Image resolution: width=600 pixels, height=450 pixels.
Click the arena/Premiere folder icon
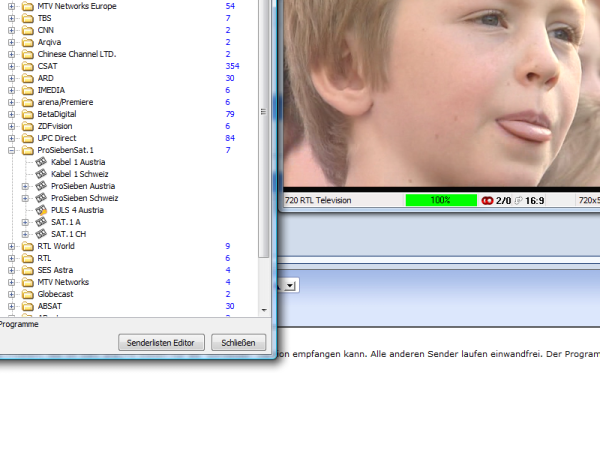click(x=28, y=102)
